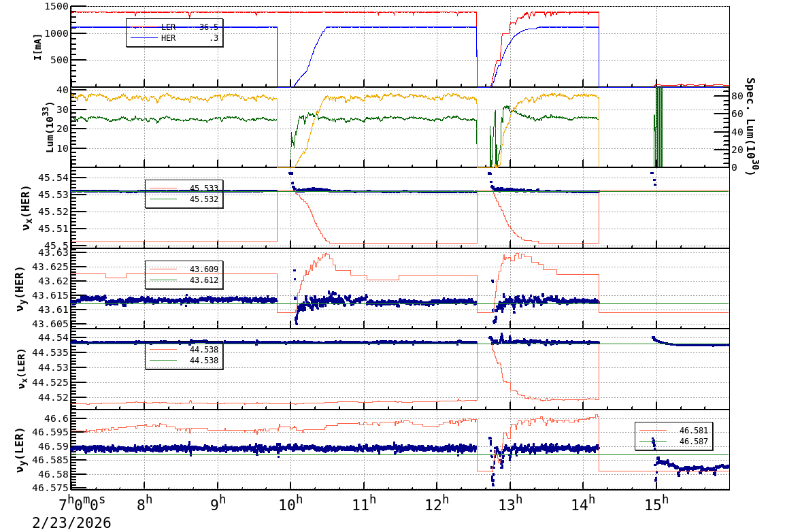The image size is (785, 532).
Task: Click legend value 45.533
Action: 204,188
